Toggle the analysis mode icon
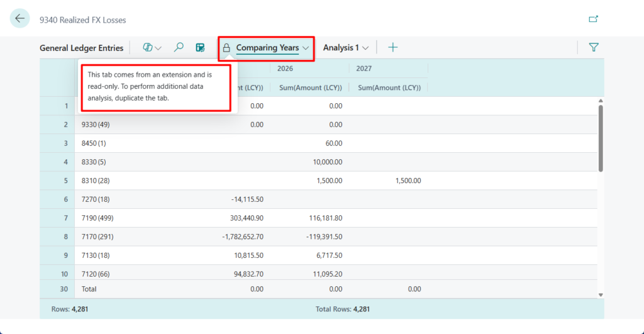Viewport: 644px width, 334px height. 200,47
